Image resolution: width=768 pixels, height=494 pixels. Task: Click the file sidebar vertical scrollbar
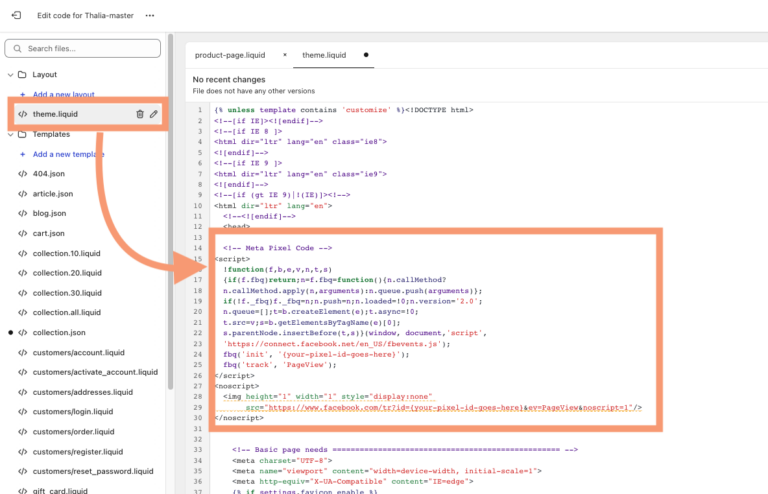(x=171, y=250)
